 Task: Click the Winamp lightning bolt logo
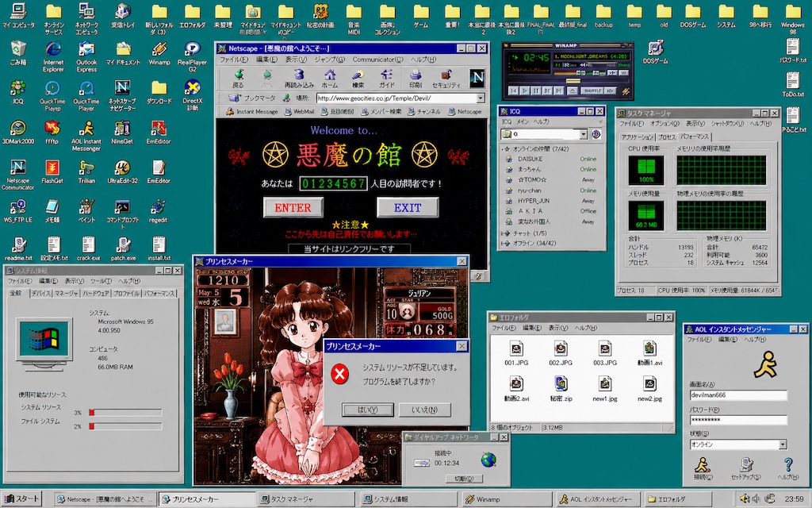[626, 91]
